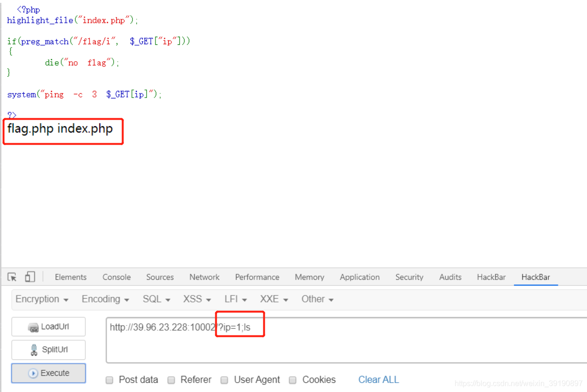Run the request with Execute button
The image size is (587, 392).
click(x=49, y=373)
